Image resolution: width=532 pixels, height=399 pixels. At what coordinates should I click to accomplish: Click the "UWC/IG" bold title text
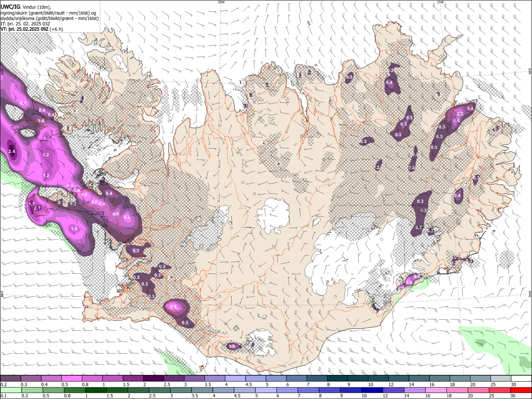click(10, 7)
